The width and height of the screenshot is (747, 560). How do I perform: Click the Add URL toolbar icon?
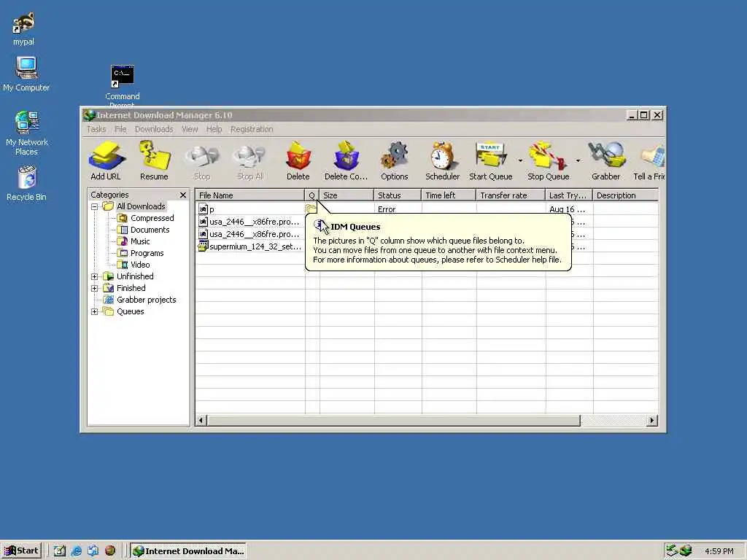106,161
